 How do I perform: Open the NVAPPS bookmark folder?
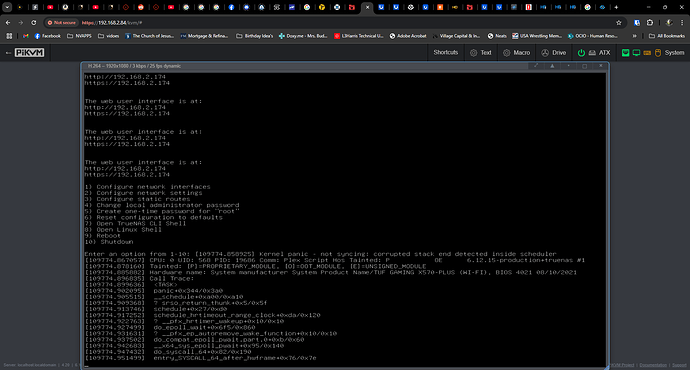[79, 36]
